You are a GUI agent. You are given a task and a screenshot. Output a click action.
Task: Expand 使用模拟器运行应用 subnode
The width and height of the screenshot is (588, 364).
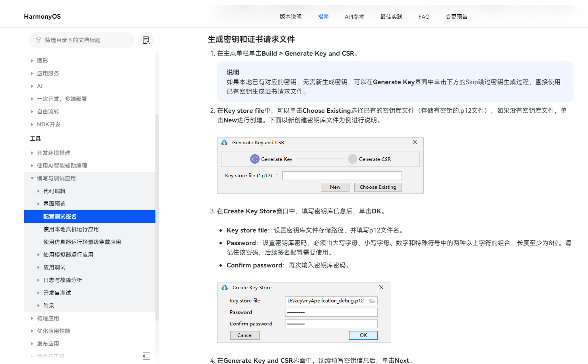39,255
